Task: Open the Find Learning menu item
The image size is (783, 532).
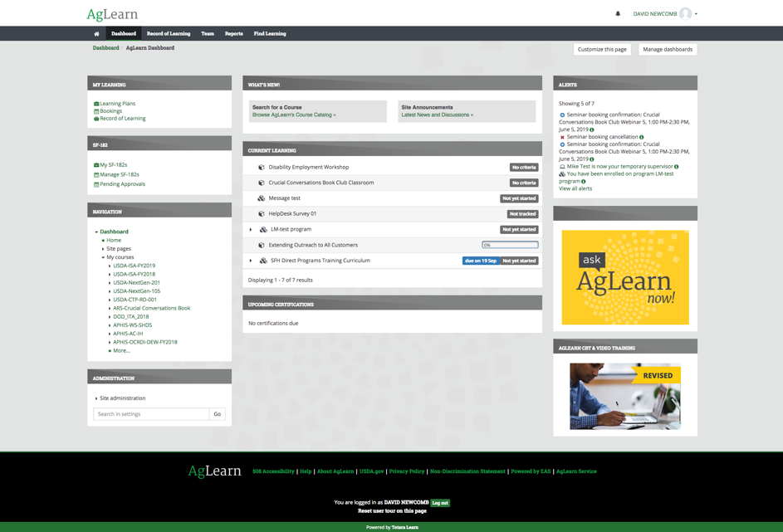Action: tap(270, 33)
